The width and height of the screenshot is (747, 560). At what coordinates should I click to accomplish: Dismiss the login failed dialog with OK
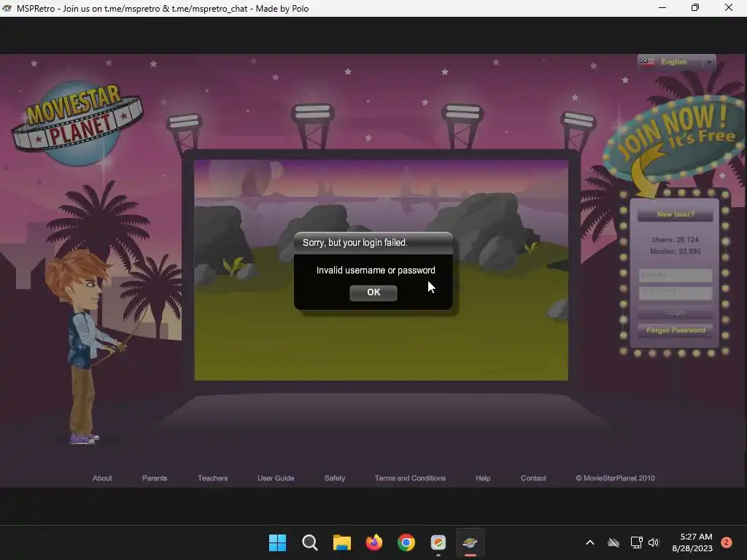point(373,292)
